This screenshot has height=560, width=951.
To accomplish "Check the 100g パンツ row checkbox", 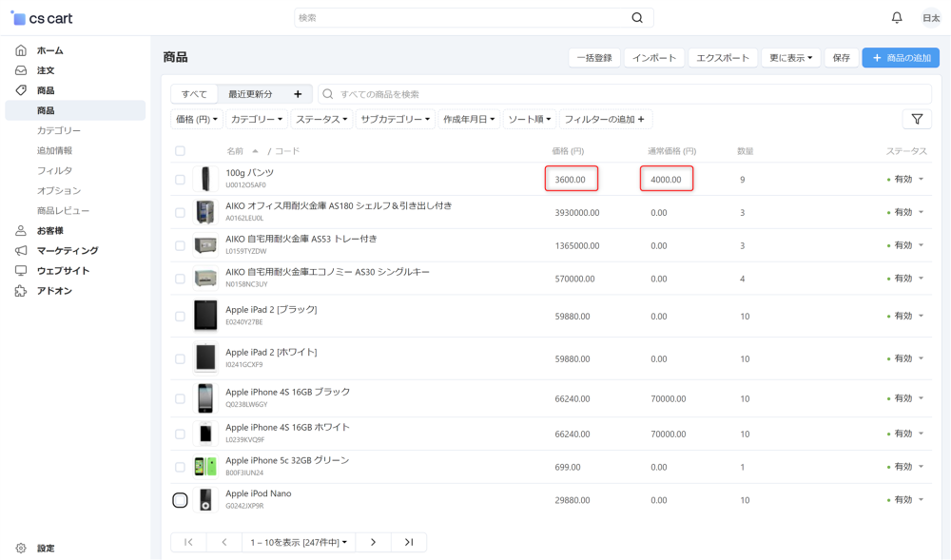I will [180, 180].
